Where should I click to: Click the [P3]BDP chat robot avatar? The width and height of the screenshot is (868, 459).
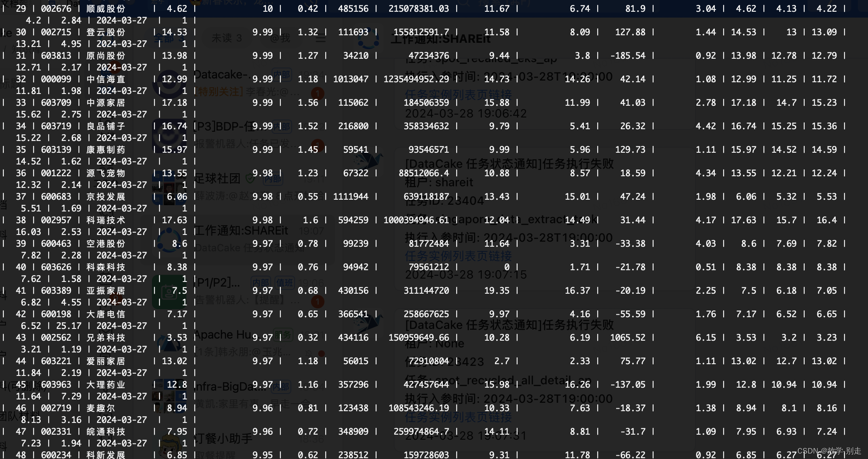[169, 135]
